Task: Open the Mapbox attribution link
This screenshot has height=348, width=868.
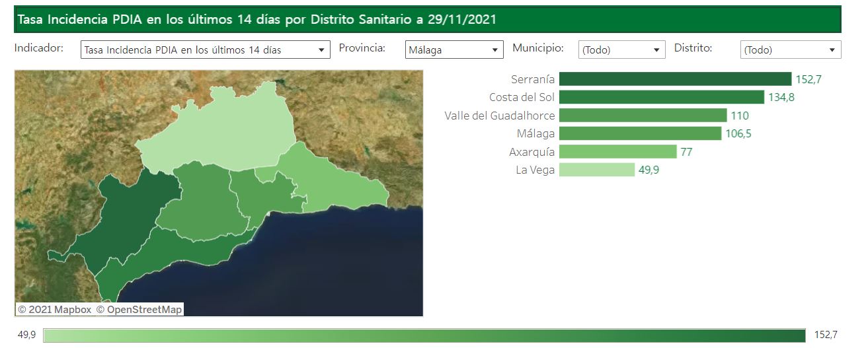Action: coord(55,310)
